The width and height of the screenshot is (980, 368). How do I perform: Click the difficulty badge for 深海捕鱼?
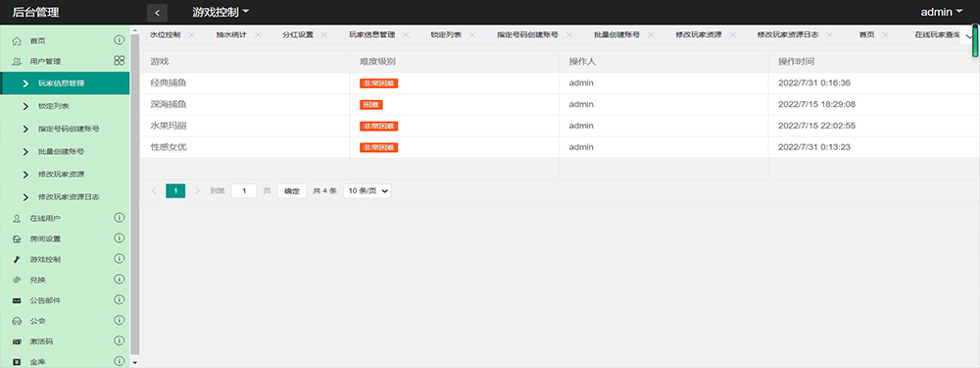(371, 105)
